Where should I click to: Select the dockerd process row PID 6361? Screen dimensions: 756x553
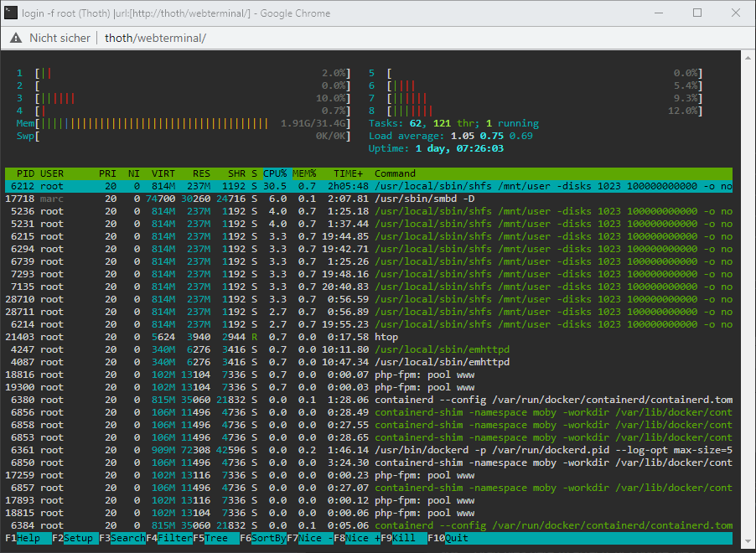[x=369, y=450]
